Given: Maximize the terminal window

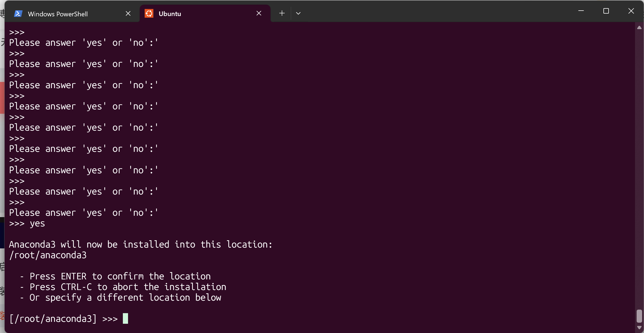Looking at the screenshot, I should tap(606, 11).
